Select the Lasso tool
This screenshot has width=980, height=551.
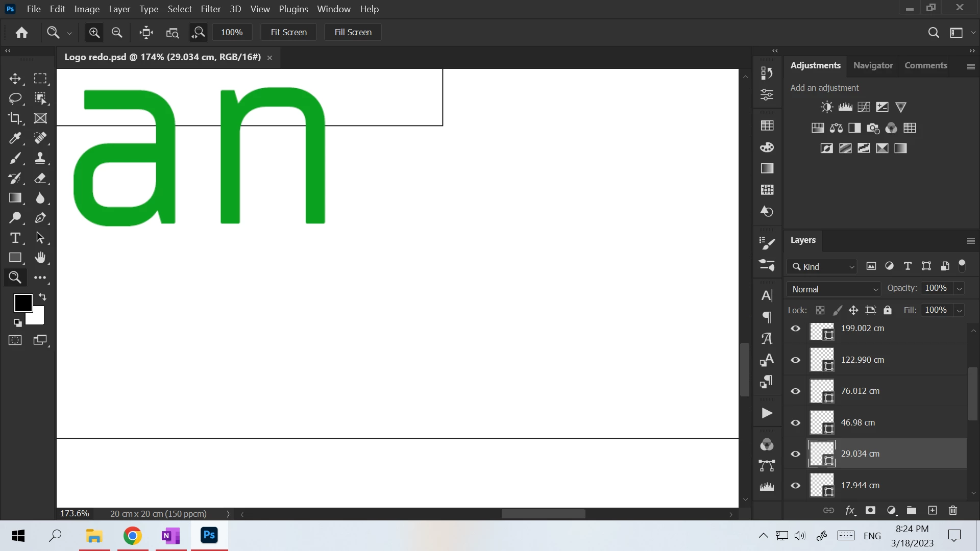click(15, 98)
